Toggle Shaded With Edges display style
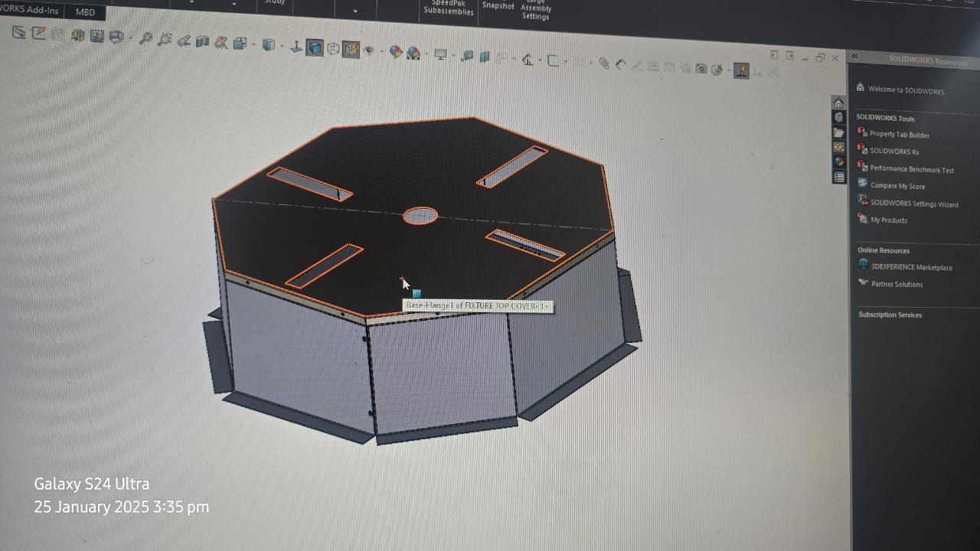Image resolution: width=980 pixels, height=551 pixels. click(315, 47)
